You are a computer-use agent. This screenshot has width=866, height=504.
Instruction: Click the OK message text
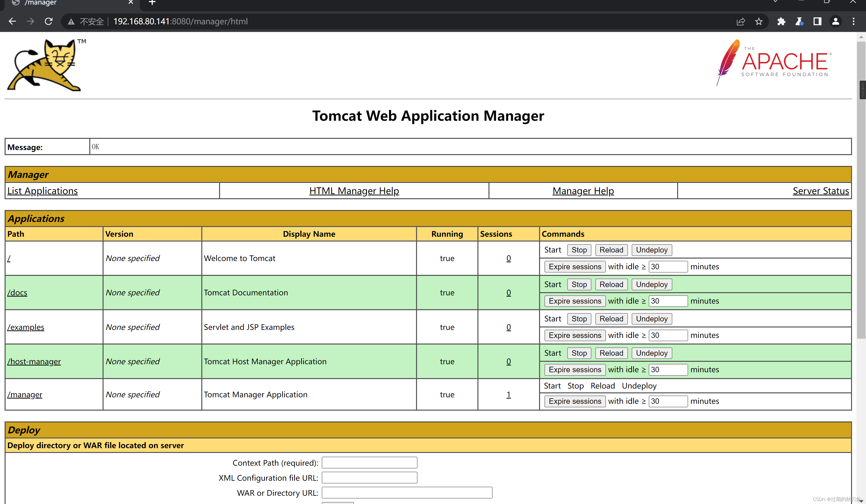pyautogui.click(x=95, y=147)
